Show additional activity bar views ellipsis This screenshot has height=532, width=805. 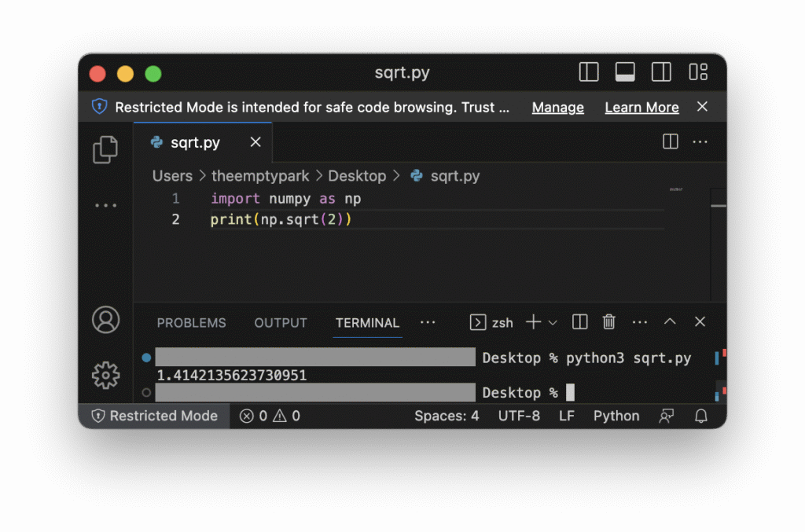coord(105,206)
